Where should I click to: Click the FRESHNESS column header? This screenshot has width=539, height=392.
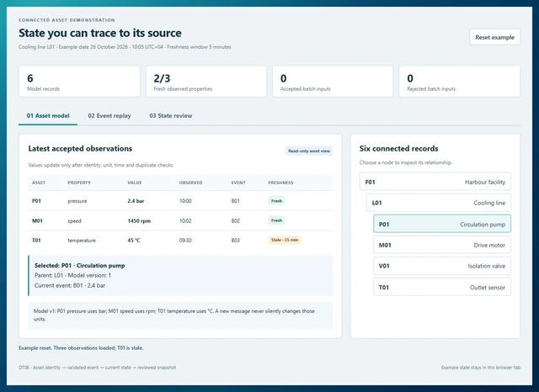(280, 183)
